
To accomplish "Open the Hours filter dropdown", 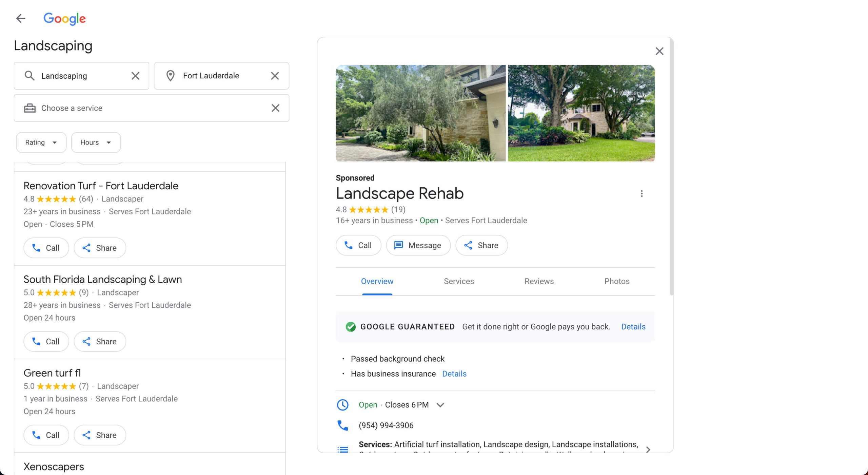I will tap(96, 142).
